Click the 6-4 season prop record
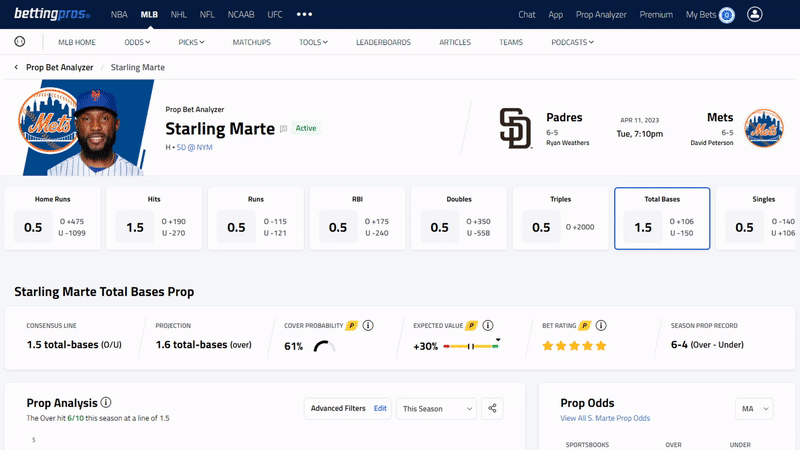The height and width of the screenshot is (450, 800). (x=679, y=345)
